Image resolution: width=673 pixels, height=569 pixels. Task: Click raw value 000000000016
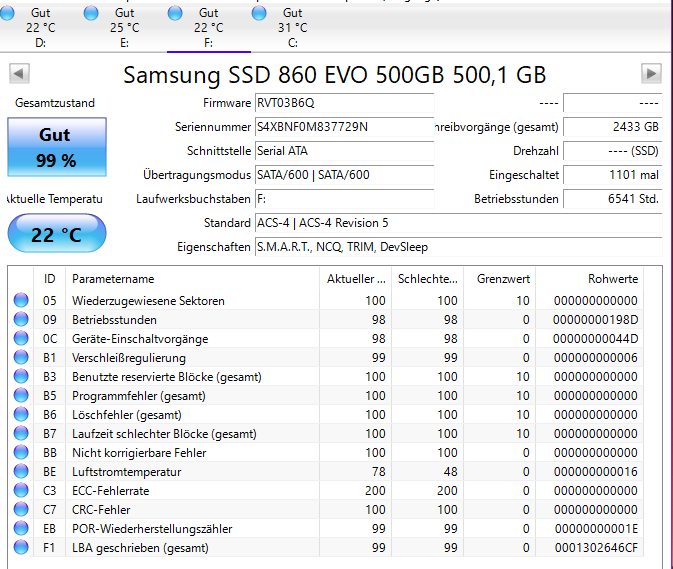[596, 472]
